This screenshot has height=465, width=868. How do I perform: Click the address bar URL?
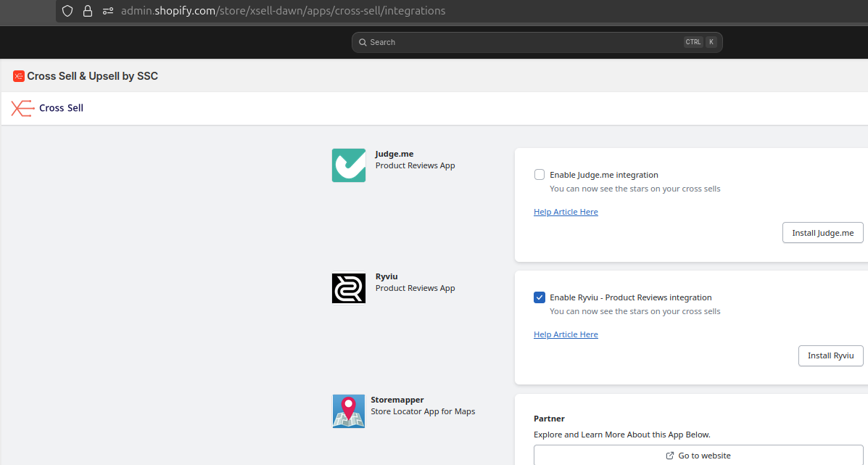click(x=283, y=11)
